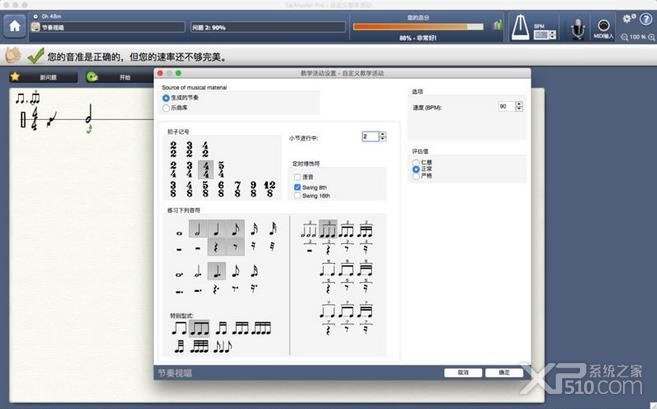657x409 pixels.
Task: Toggle the highlighted three beamed eighths pattern
Action: [199, 328]
